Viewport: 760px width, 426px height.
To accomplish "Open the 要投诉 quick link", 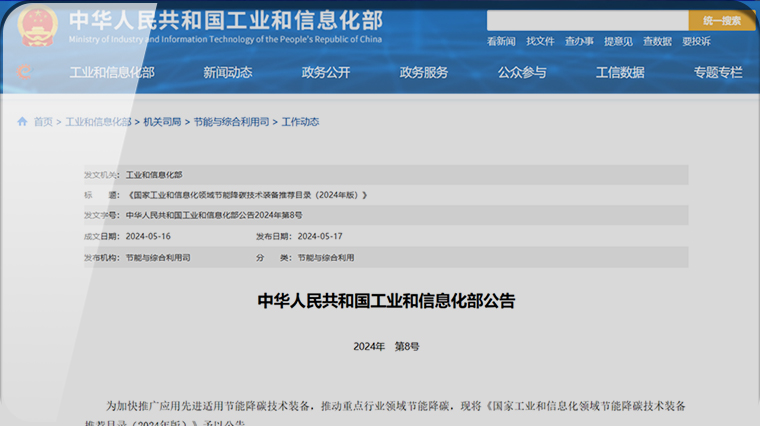I will pos(697,42).
